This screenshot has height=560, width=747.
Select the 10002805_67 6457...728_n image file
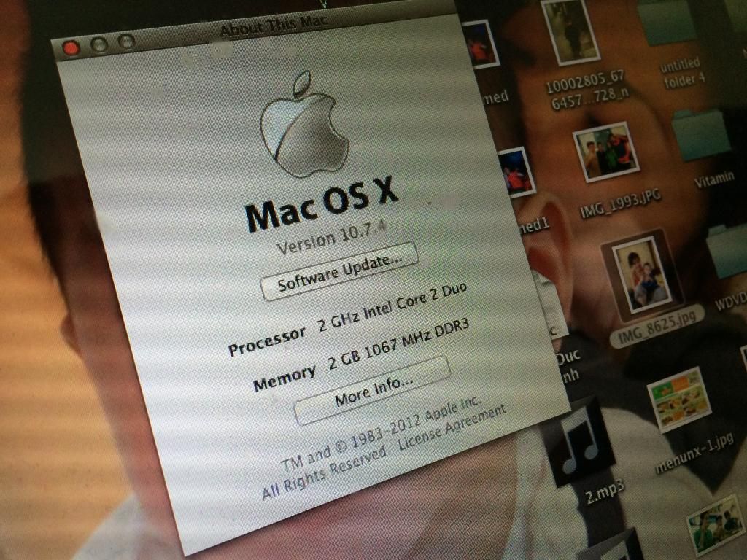[x=569, y=31]
